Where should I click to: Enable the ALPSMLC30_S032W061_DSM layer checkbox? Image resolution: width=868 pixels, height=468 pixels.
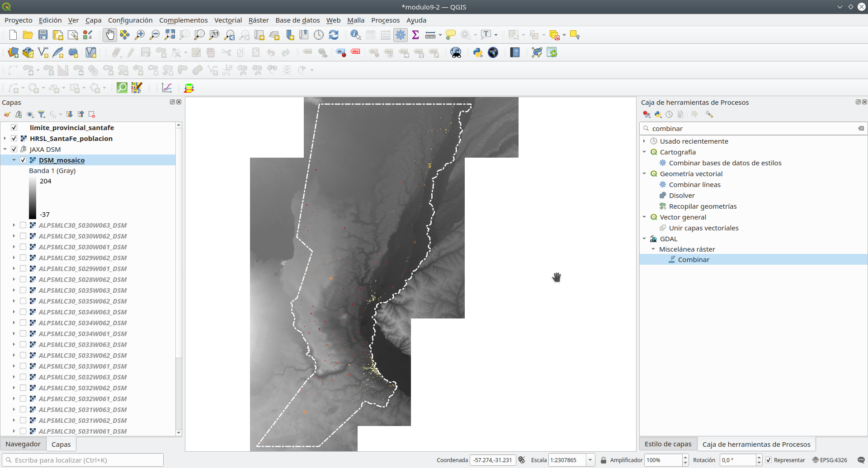point(23,398)
